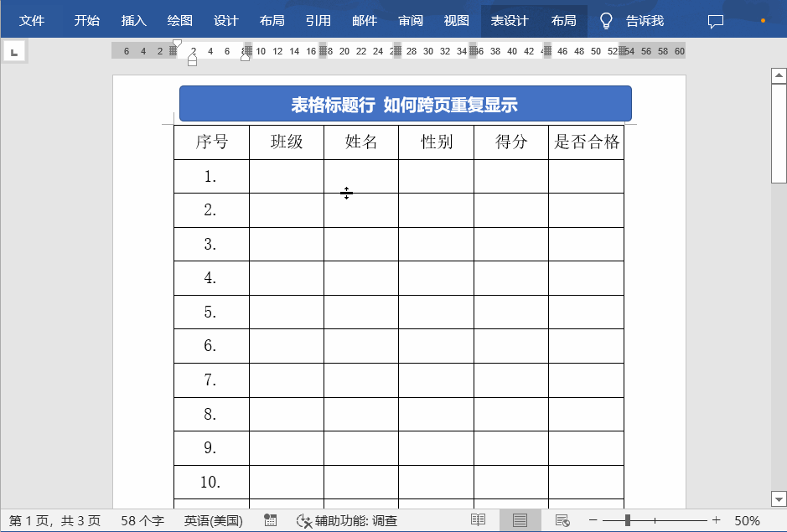787x532 pixels.
Task: Click the 得分 header cell
Action: pyautogui.click(x=511, y=142)
